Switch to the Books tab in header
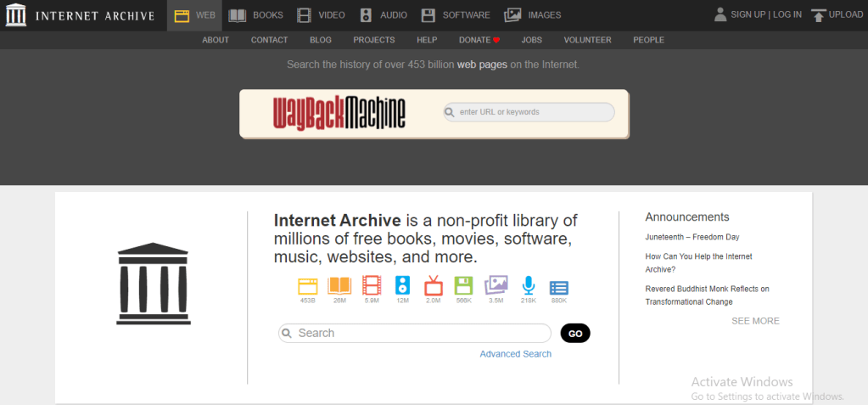The height and width of the screenshot is (405, 868). [255, 15]
